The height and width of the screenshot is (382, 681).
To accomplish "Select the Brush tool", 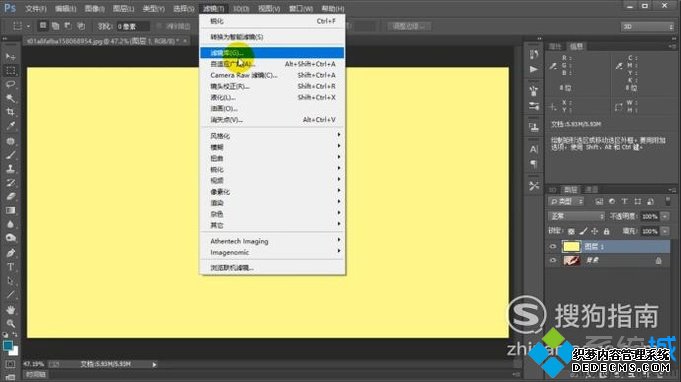I will 10,155.
